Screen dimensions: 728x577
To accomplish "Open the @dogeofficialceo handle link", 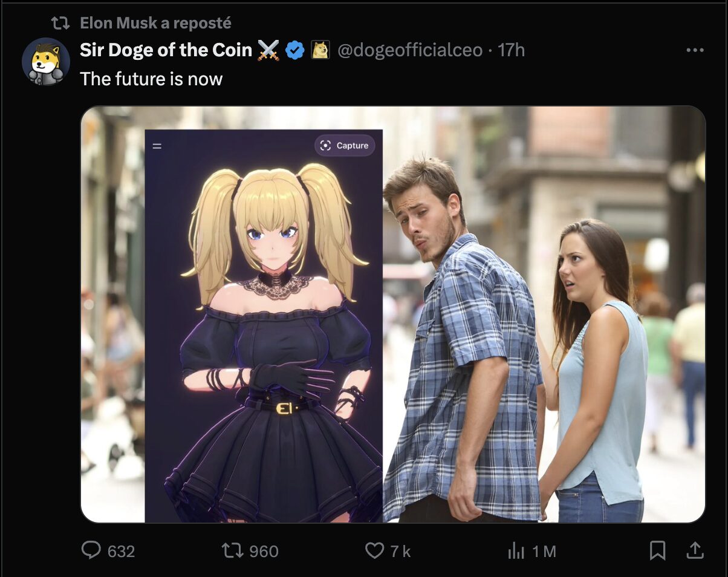I will (410, 50).
